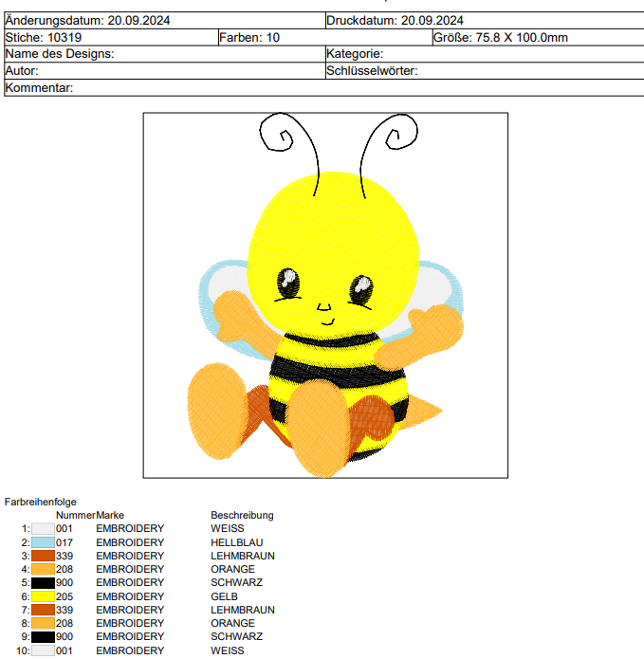Click the Farbreihenfolge heading
This screenshot has height=659, width=644.
pos(41,502)
